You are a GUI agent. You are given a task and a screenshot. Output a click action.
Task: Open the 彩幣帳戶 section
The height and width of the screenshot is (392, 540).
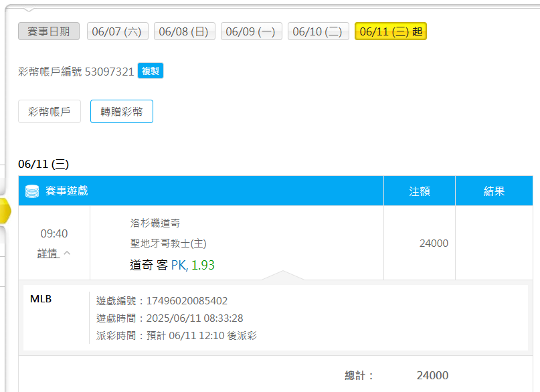pos(50,112)
